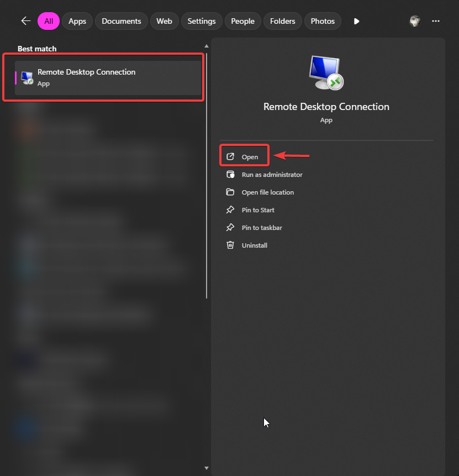Click the Uninstall trash can icon

tap(230, 245)
